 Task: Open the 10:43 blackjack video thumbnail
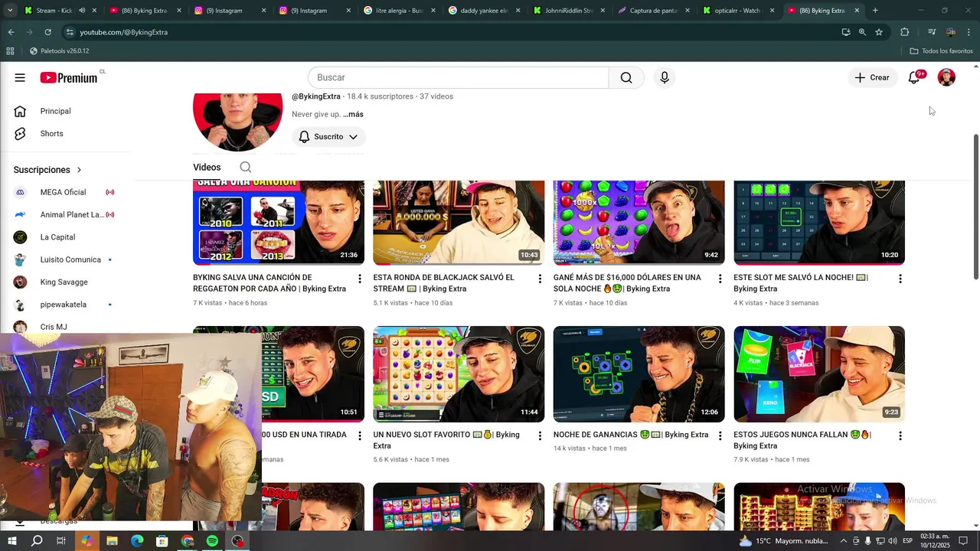pyautogui.click(x=459, y=223)
